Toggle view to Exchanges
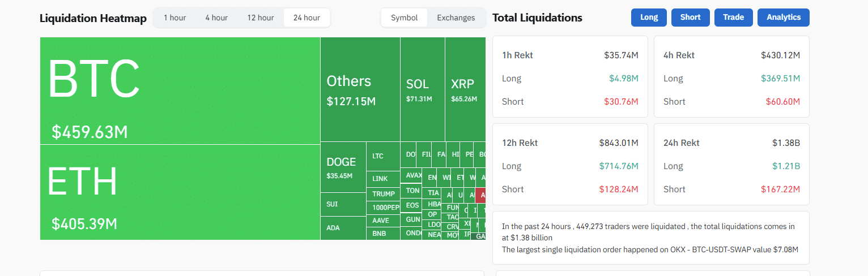The width and height of the screenshot is (868, 276). [x=456, y=18]
